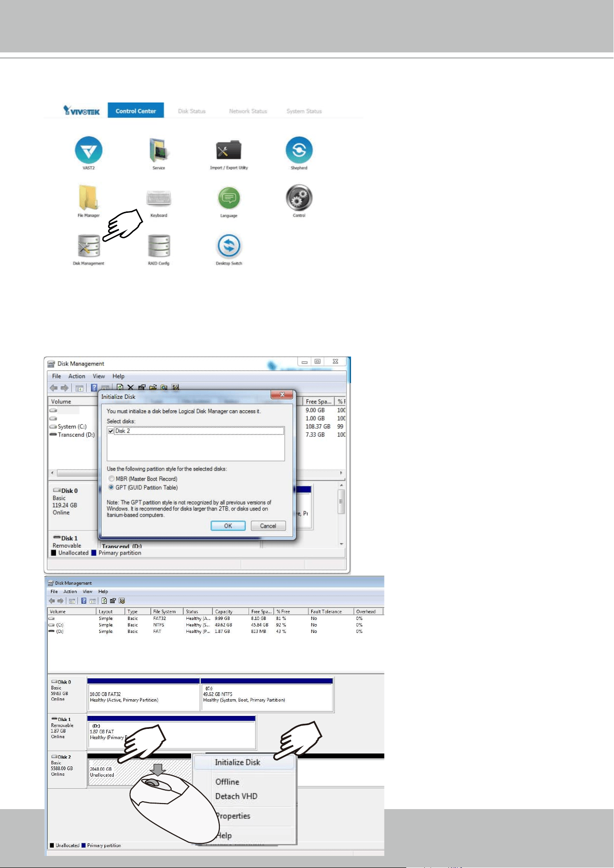Launch the Import / Export Utility icon
614x868 pixels.
(229, 150)
